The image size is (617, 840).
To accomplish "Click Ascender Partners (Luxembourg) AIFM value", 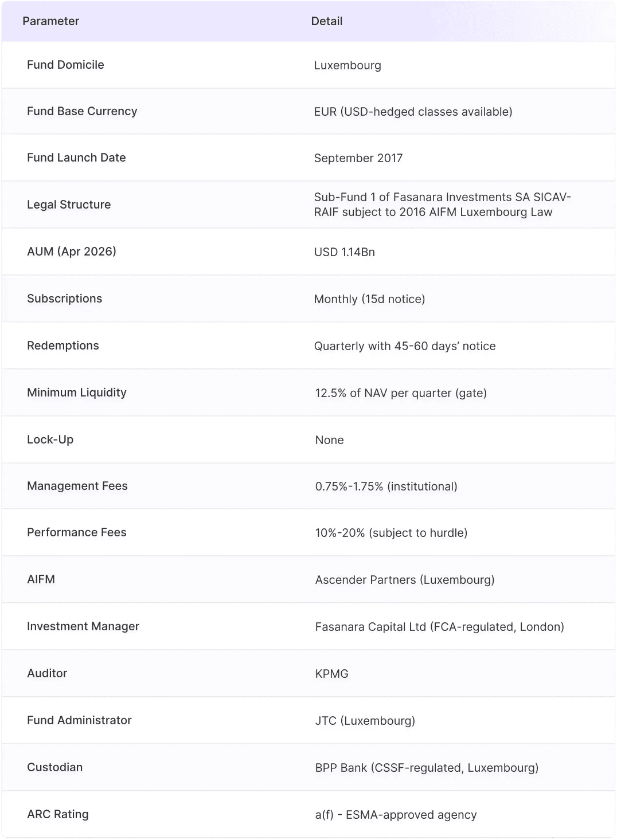I will pyautogui.click(x=405, y=580).
